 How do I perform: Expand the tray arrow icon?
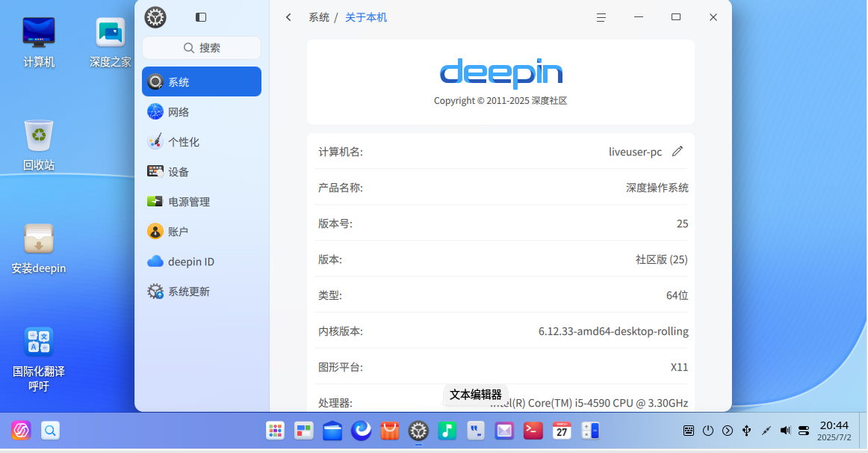728,431
